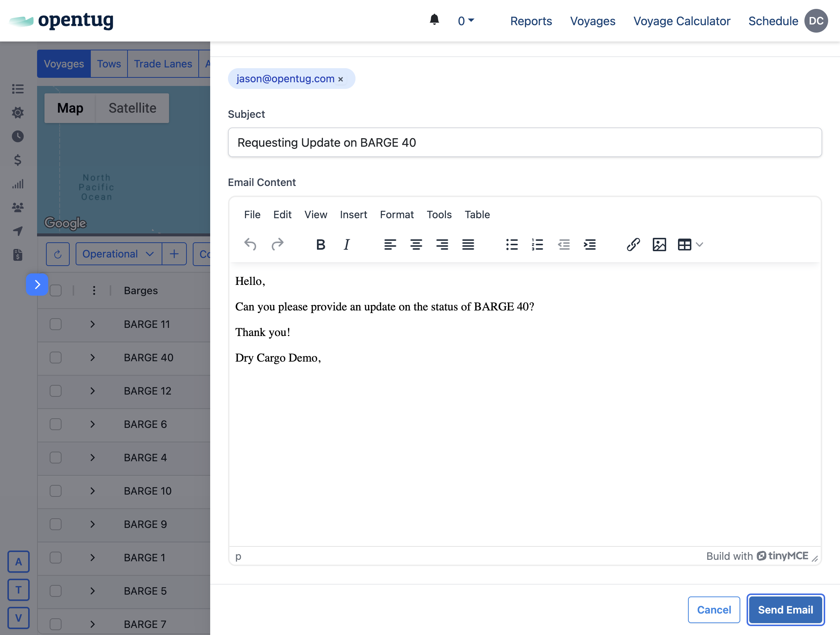Screen dimensions: 840x635
Task: Open the notifications bell
Action: tap(434, 20)
